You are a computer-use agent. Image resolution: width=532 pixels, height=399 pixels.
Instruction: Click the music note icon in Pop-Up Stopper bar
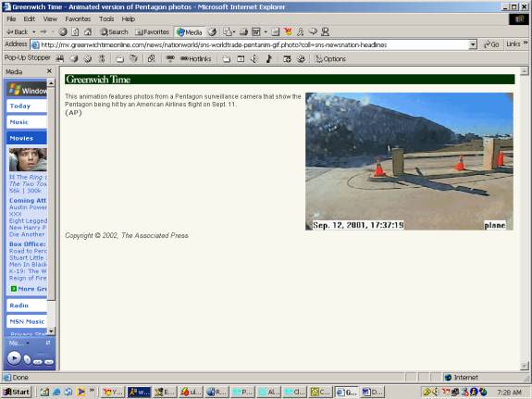click(268, 58)
